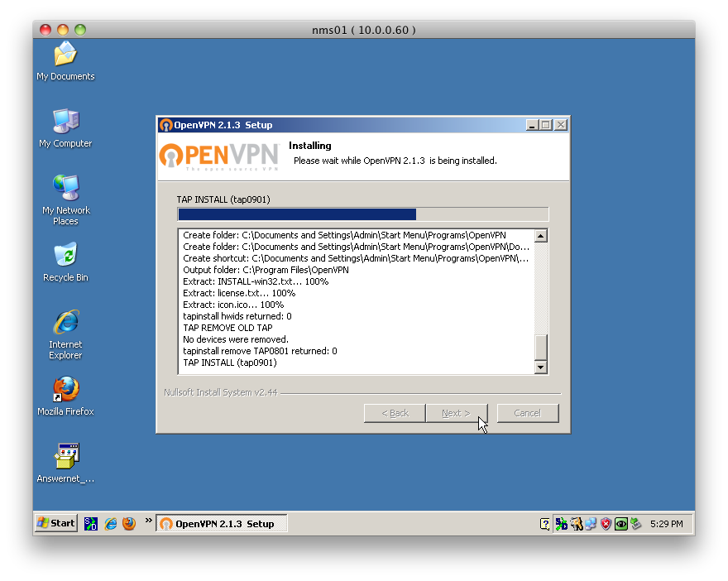Expand the quick launch overflow chevron
This screenshot has height=581, width=728.
(149, 520)
